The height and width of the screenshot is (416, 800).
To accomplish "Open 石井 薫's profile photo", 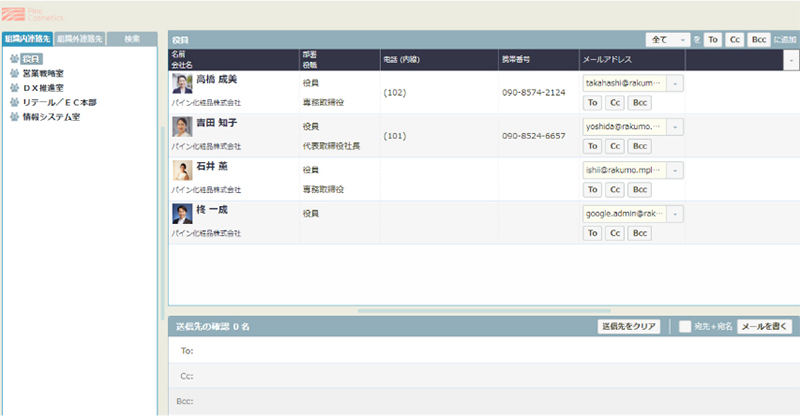I will [x=182, y=170].
